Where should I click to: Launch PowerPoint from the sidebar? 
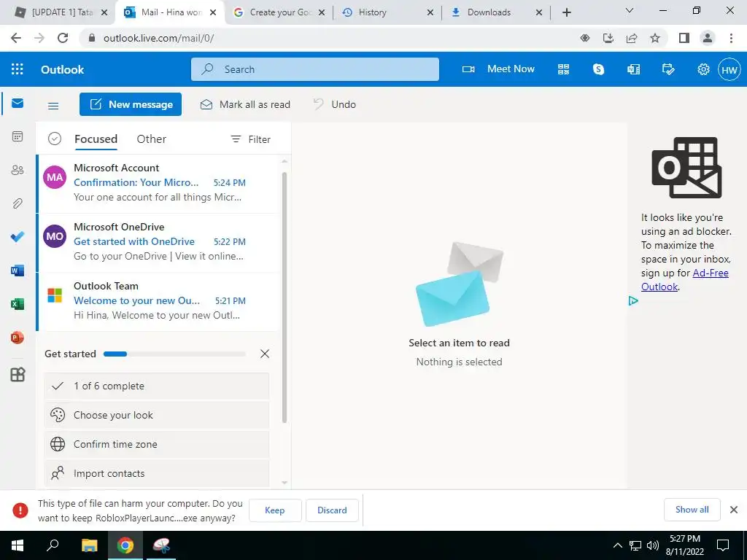tap(18, 338)
